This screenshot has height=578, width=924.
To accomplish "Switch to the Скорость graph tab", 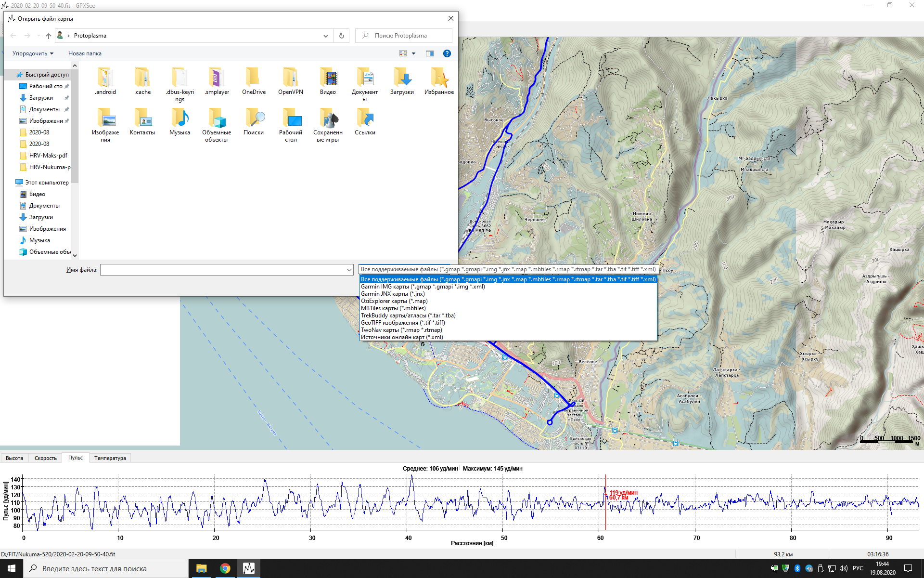I will pos(46,458).
